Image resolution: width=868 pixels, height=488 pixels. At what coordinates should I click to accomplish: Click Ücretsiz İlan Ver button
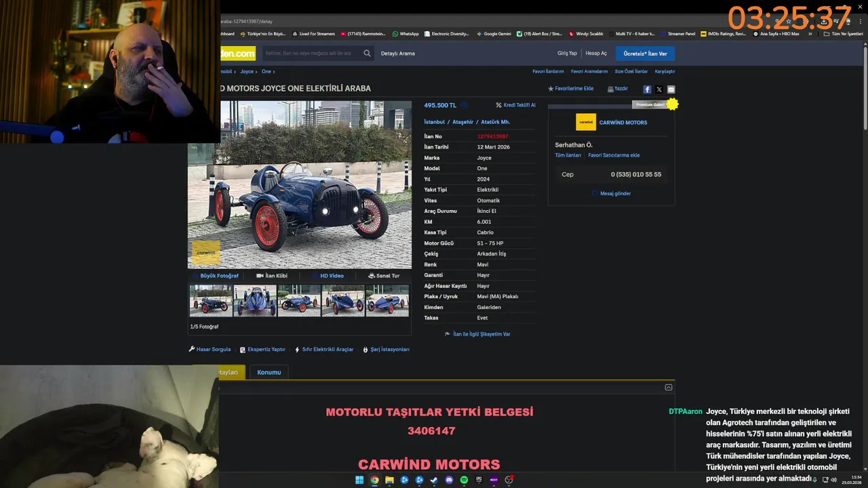coord(645,54)
